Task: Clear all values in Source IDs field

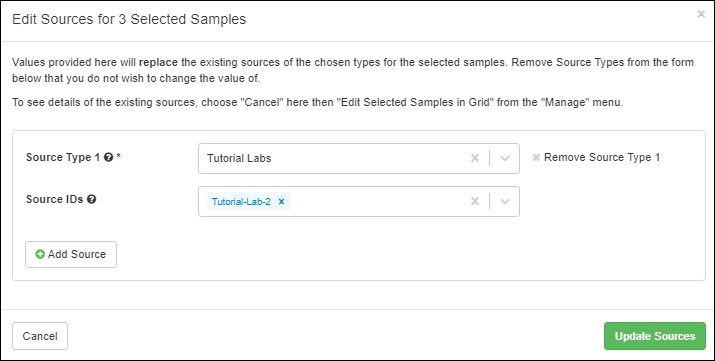Action: [x=475, y=201]
